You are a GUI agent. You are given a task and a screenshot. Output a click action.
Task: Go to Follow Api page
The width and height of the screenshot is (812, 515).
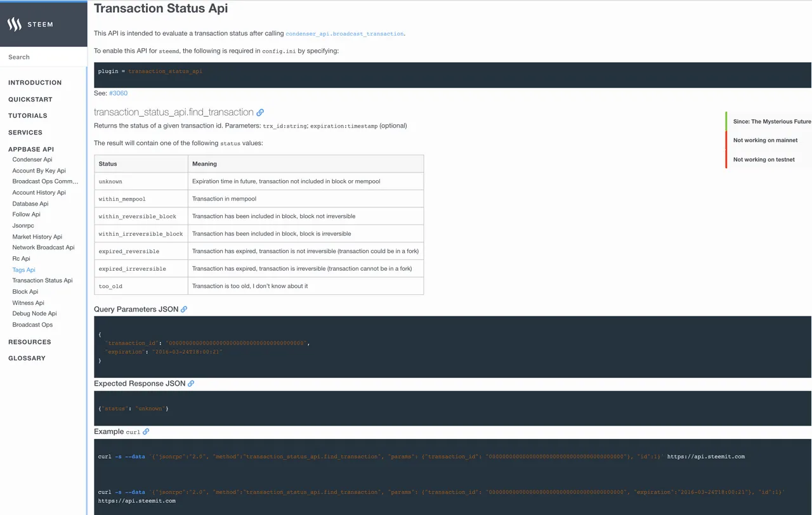27,214
